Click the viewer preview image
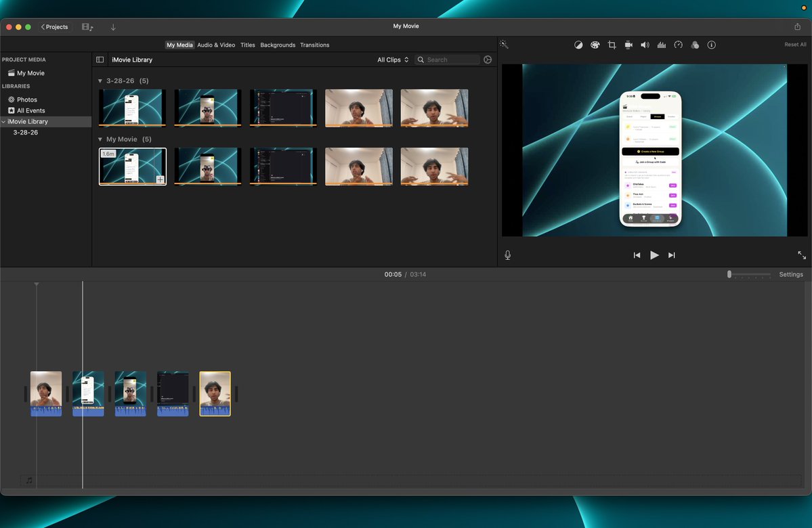 (655, 150)
